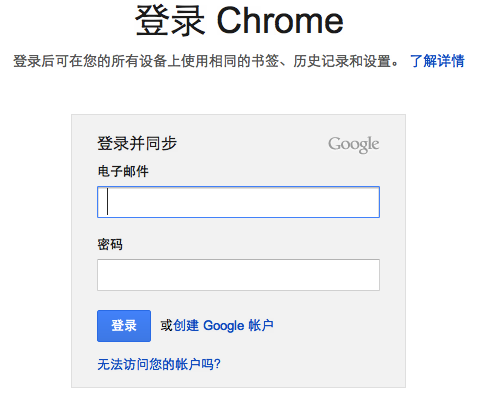Click the word Chrome in the page heading
The height and width of the screenshot is (395, 478).
coord(280,21)
